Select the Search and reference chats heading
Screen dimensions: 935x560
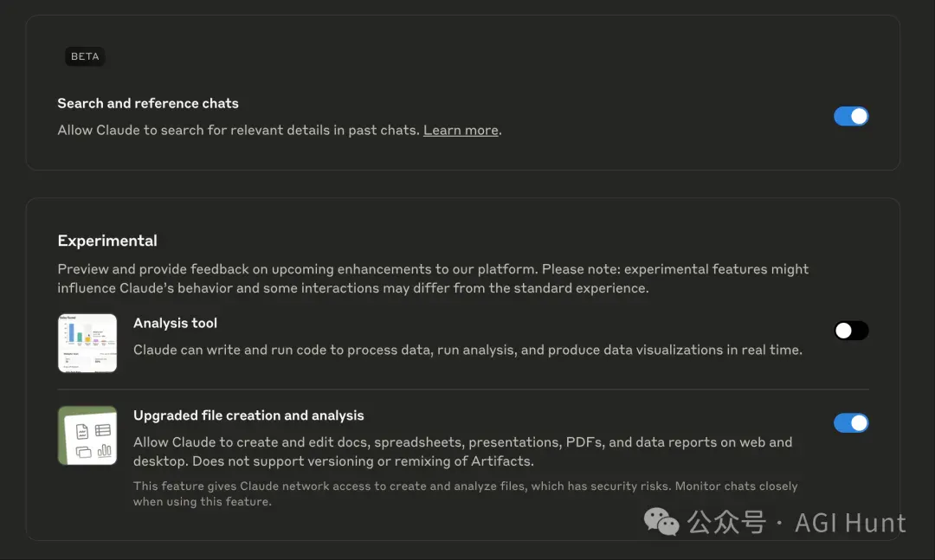pyautogui.click(x=148, y=103)
